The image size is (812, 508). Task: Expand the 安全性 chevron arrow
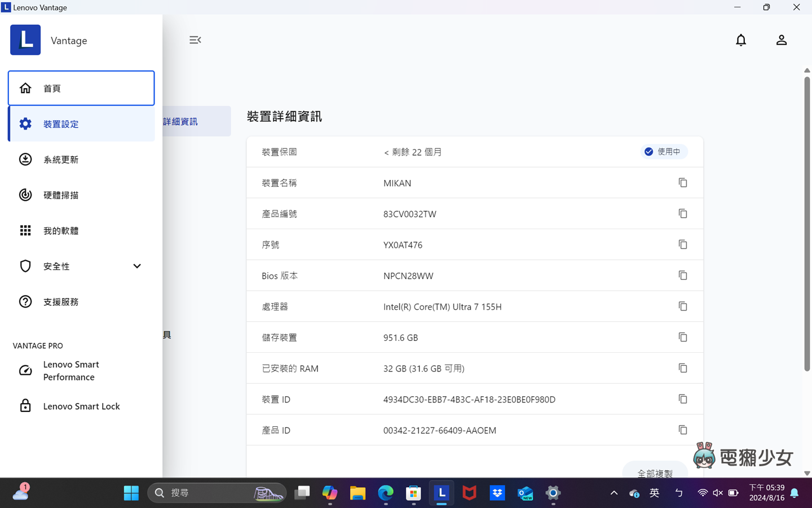click(x=137, y=266)
